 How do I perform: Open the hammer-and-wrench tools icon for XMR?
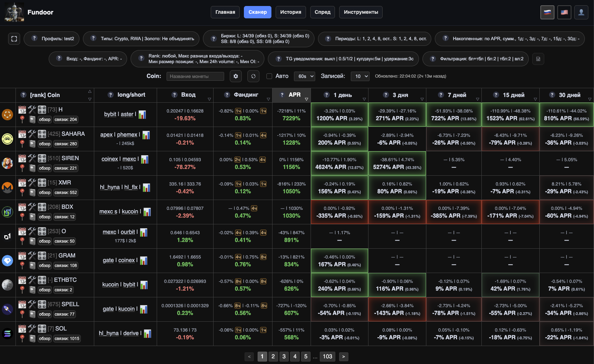click(32, 183)
